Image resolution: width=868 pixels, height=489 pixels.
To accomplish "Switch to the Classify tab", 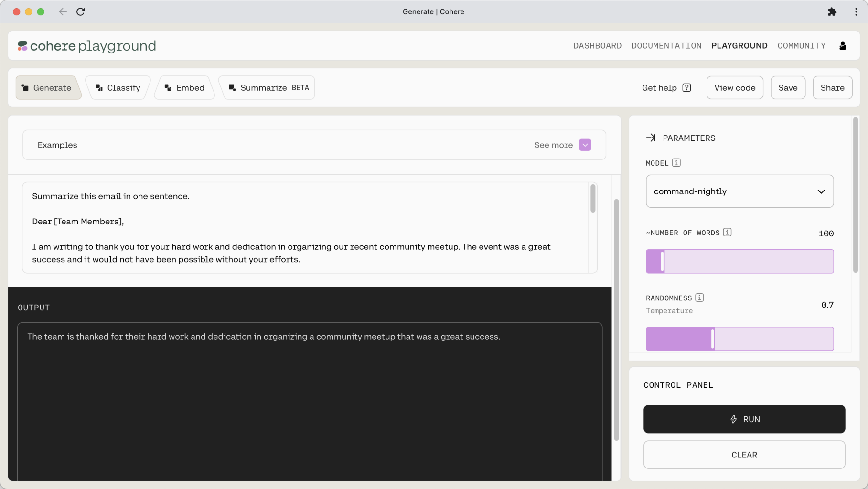I will click(x=118, y=88).
